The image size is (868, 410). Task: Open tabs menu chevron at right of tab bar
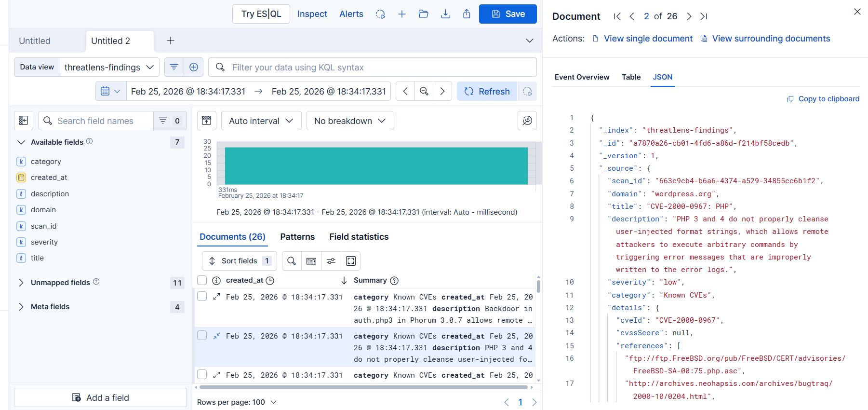pos(530,41)
